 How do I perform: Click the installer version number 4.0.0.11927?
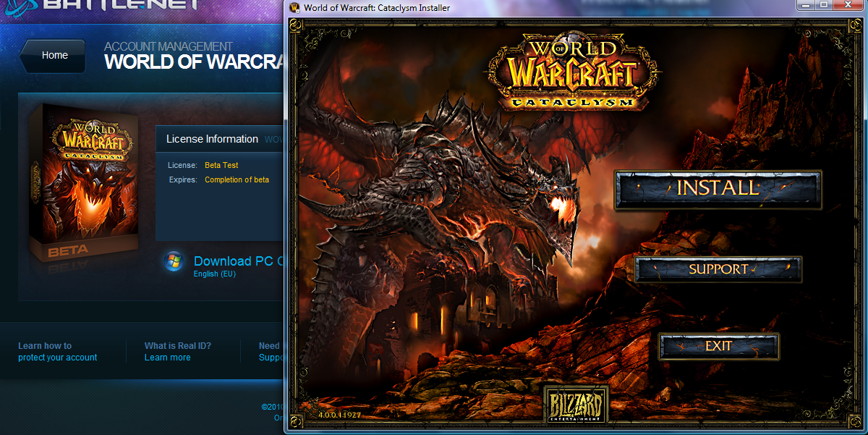[339, 415]
